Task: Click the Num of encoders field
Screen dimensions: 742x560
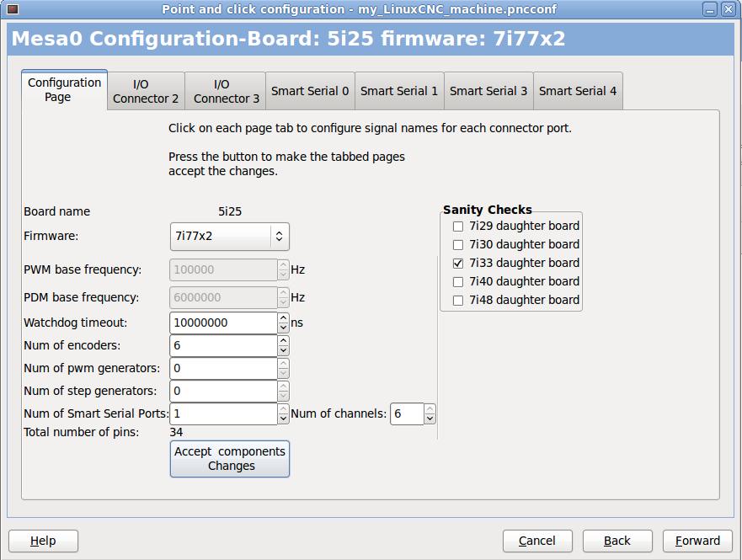Action: coord(223,345)
